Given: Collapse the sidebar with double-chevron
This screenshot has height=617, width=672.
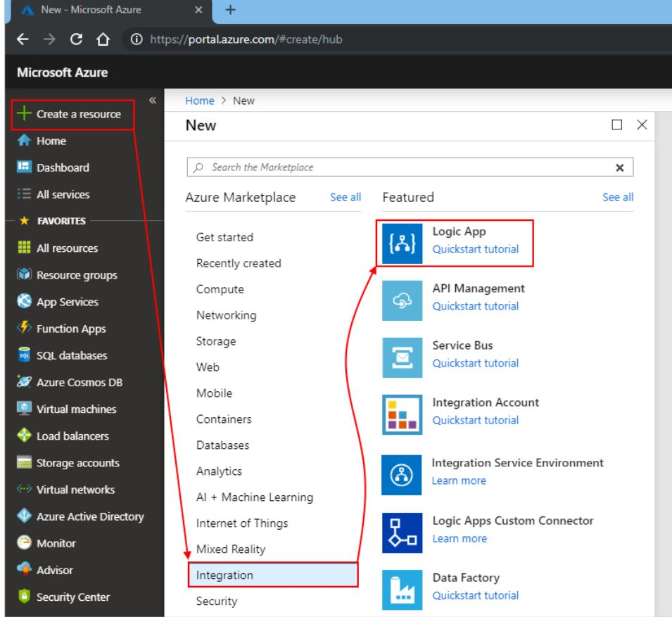Looking at the screenshot, I should pyautogui.click(x=153, y=101).
